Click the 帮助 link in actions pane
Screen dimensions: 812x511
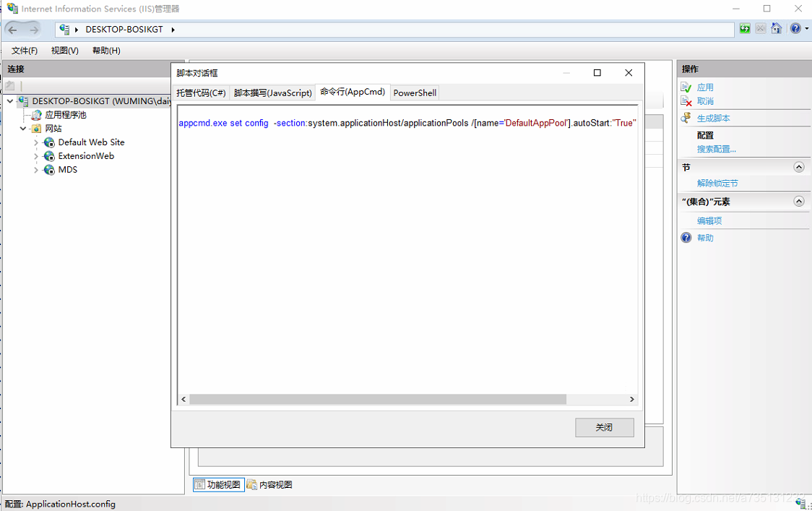[x=705, y=237]
